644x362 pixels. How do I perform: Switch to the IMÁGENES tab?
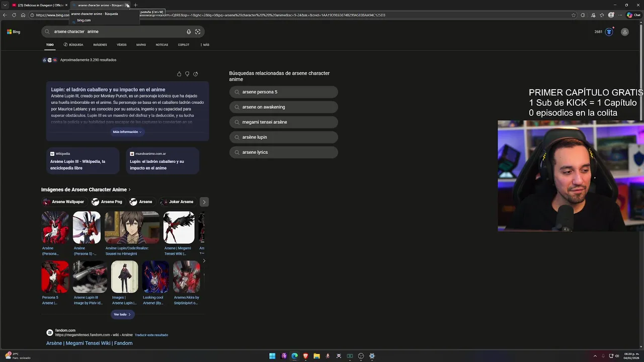pos(100,45)
